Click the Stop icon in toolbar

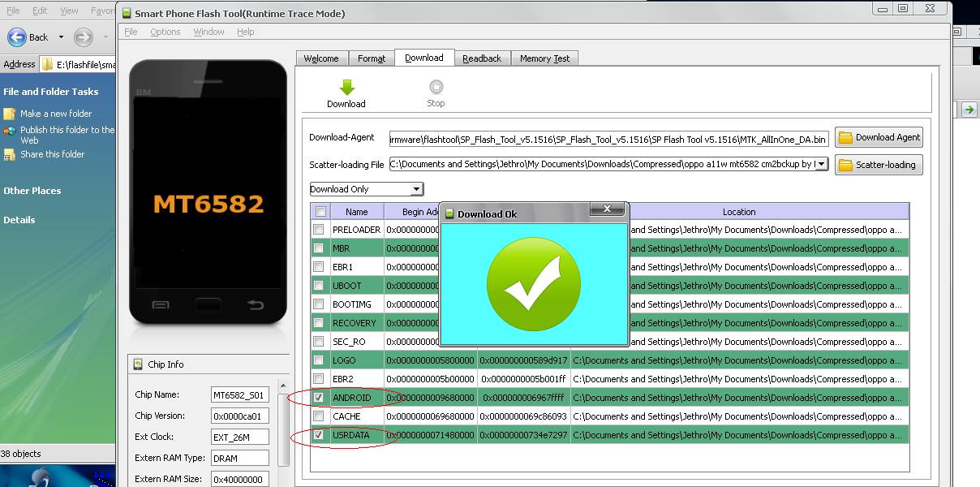(436, 87)
